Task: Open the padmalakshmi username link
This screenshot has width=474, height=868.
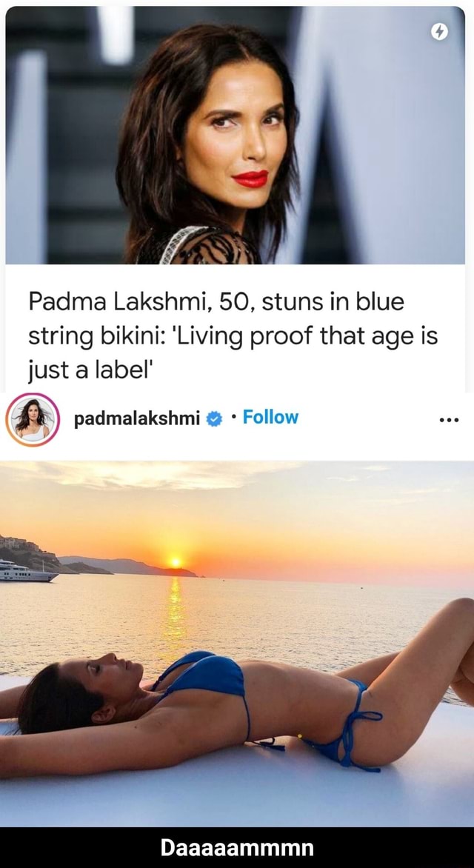Action: [x=137, y=418]
